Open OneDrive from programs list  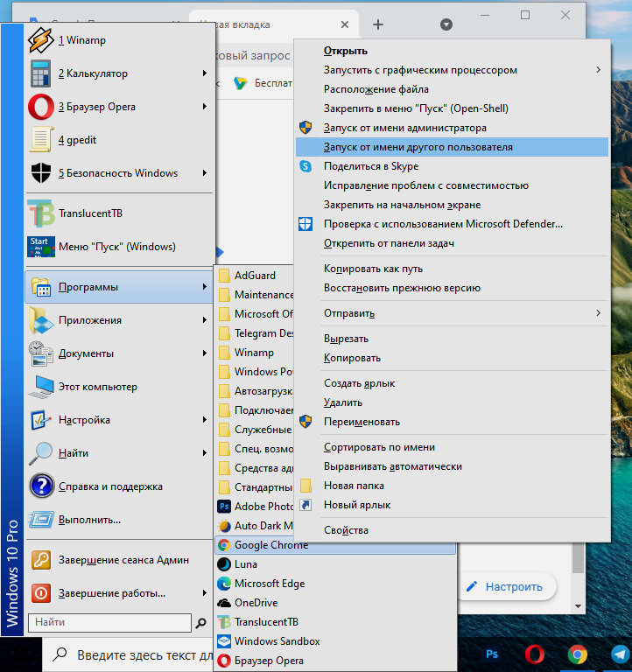335,603
